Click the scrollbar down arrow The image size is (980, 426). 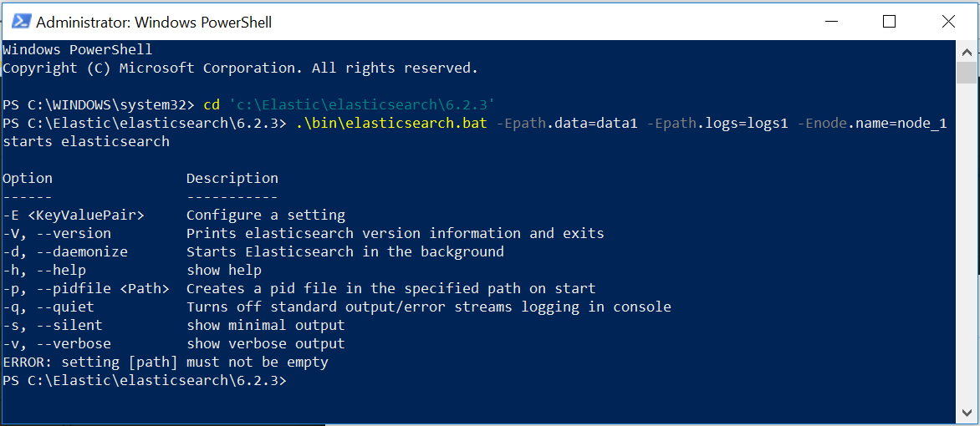click(967, 413)
